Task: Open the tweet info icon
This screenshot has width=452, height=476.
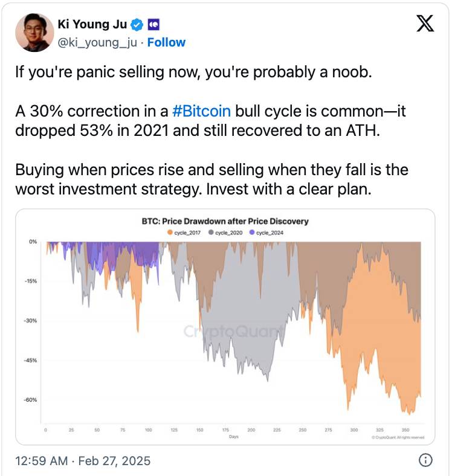Action: [425, 460]
